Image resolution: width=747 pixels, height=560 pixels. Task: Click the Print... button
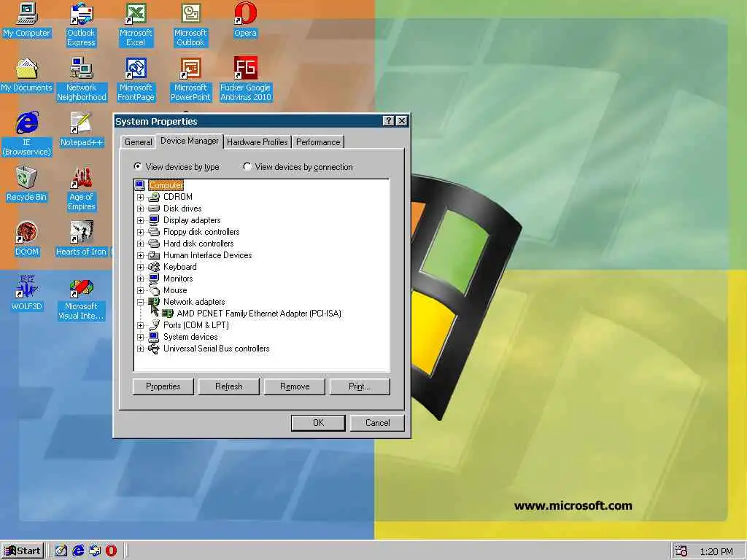coord(360,386)
